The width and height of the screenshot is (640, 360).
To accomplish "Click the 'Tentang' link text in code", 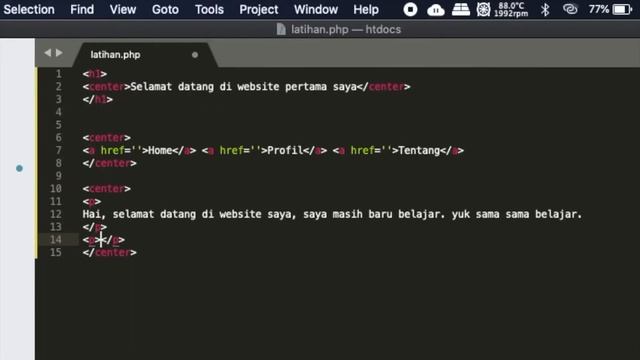I will click(x=419, y=151).
